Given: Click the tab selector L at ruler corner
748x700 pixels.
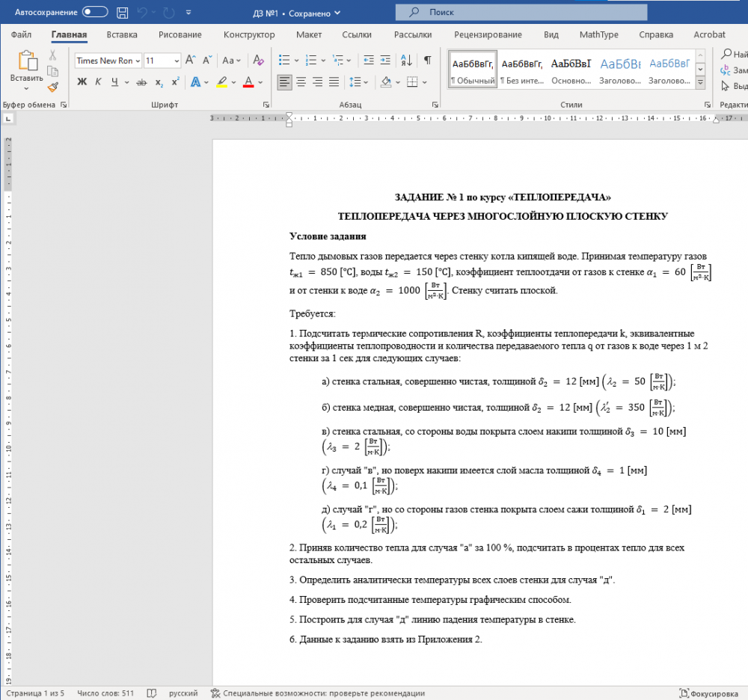Looking at the screenshot, I should pyautogui.click(x=8, y=118).
